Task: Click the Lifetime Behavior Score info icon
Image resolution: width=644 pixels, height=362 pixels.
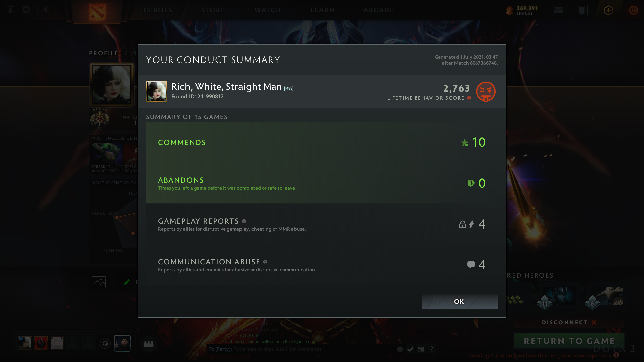Action: pyautogui.click(x=469, y=98)
